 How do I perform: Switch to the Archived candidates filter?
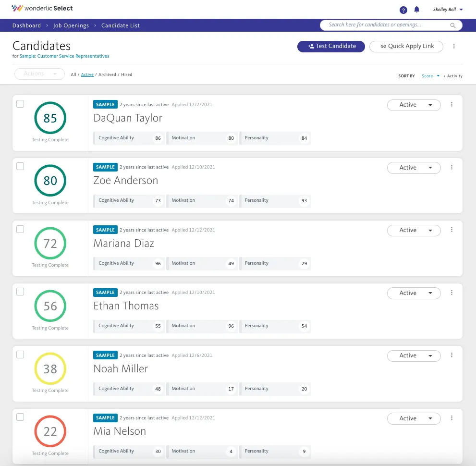[107, 74]
